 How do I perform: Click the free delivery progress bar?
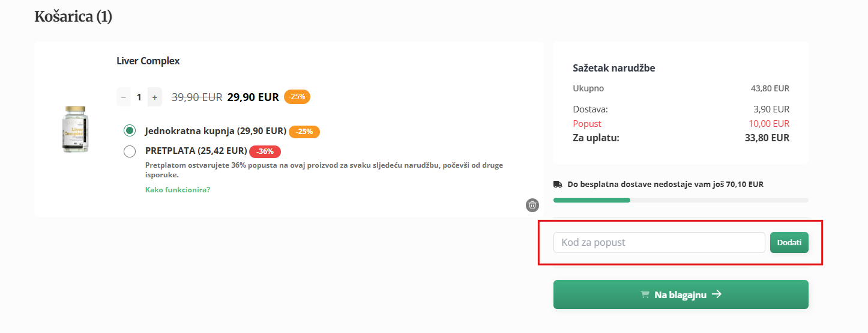pos(681,200)
